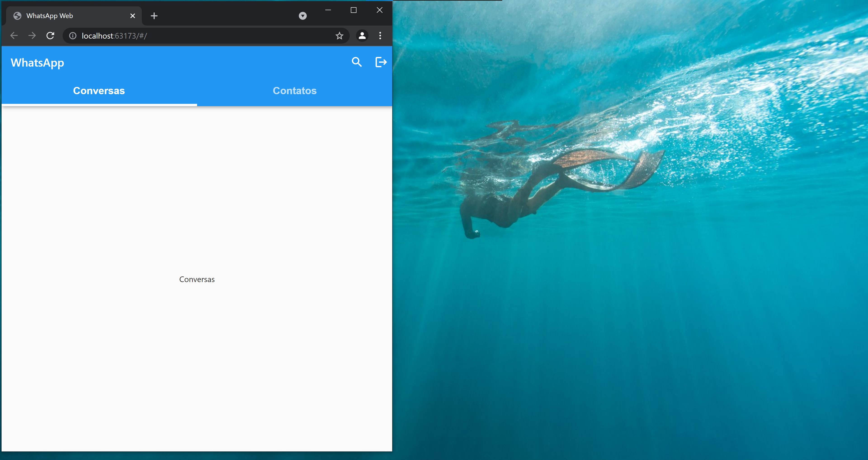Click the localhost address bar
Image resolution: width=868 pixels, height=460 pixels.
pos(202,36)
